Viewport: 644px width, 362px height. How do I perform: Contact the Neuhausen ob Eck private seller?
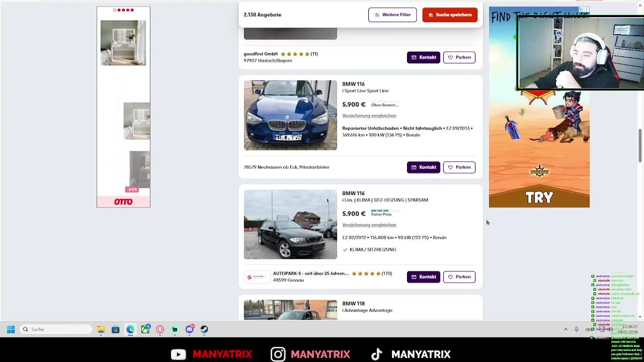coord(424,167)
